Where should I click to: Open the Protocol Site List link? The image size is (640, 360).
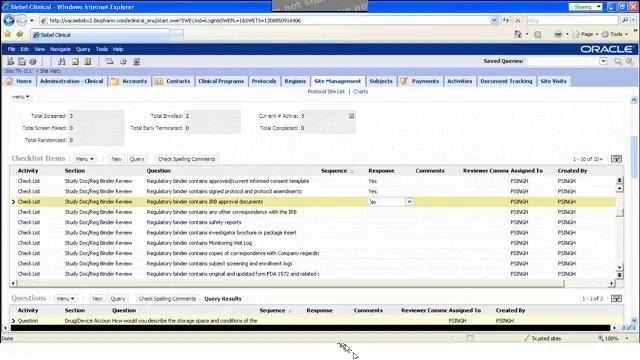point(326,91)
